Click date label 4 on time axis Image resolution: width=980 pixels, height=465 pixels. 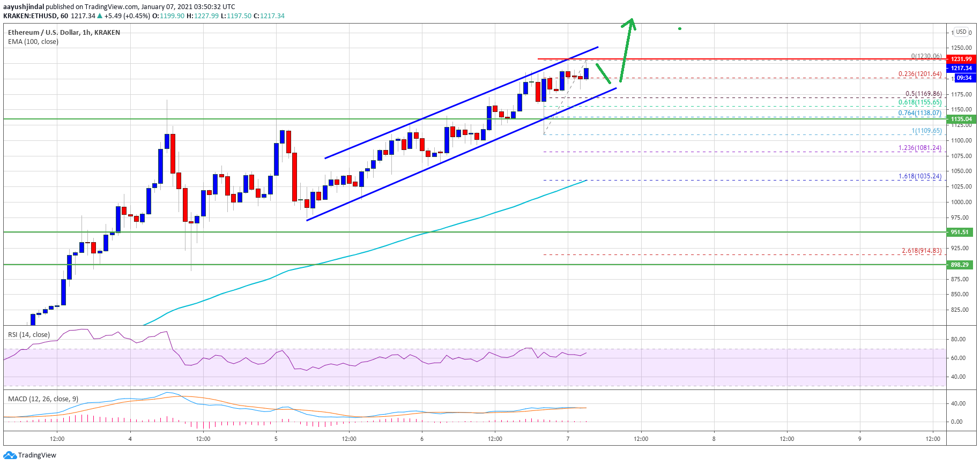[x=130, y=439]
